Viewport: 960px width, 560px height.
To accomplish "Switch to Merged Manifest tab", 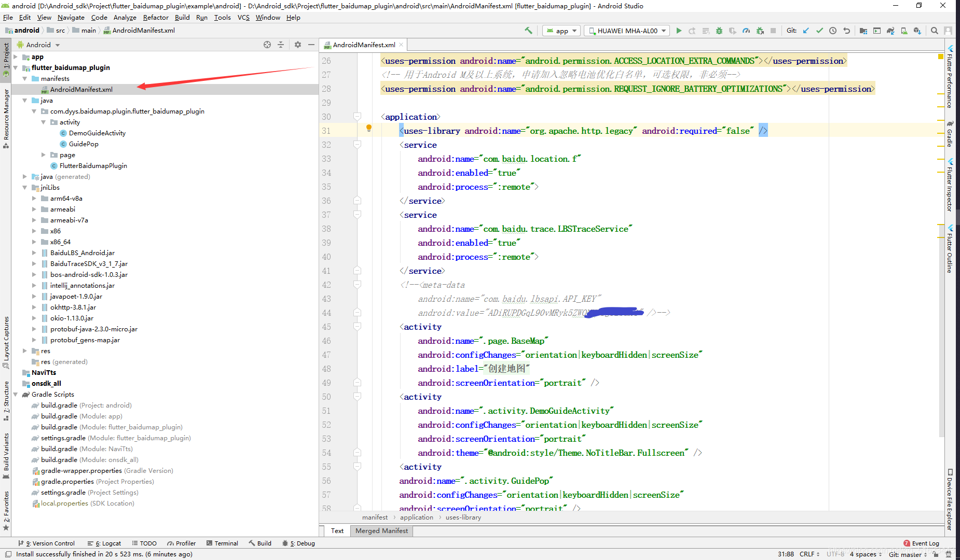I will (381, 530).
